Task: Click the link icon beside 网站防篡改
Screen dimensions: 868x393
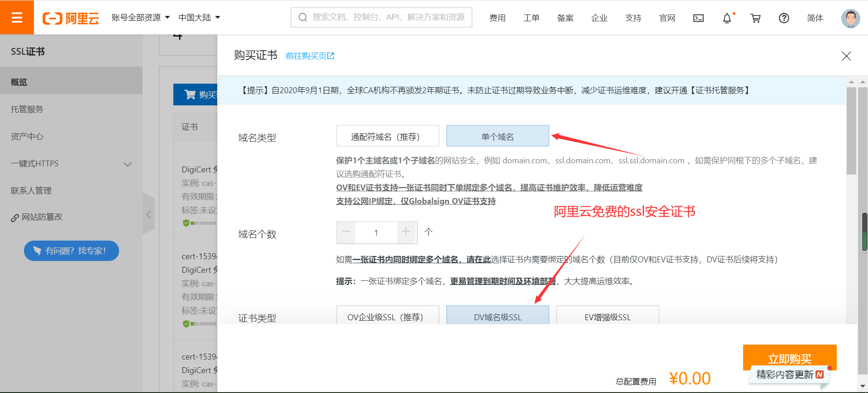Action: [x=15, y=218]
